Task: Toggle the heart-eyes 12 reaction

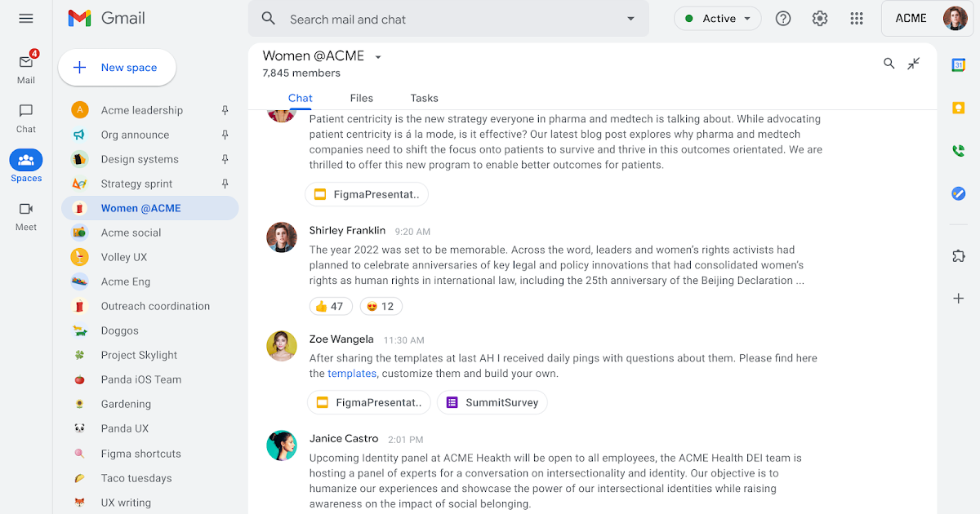Action: 381,306
